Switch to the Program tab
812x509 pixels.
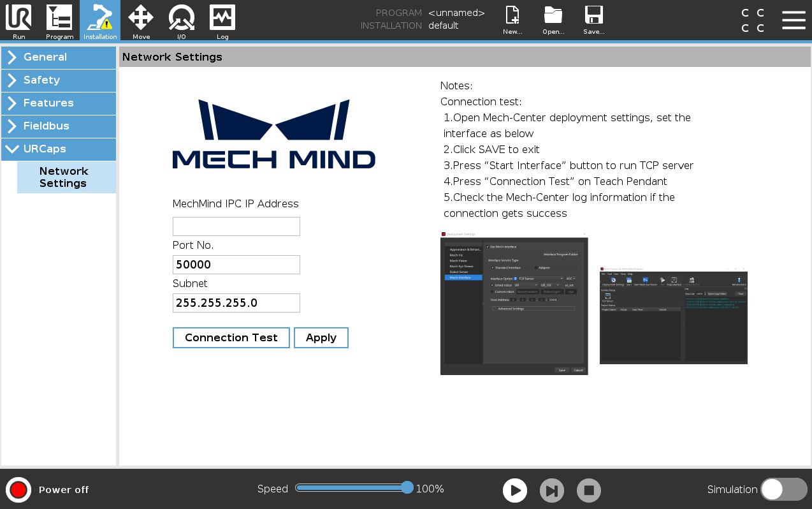59,20
